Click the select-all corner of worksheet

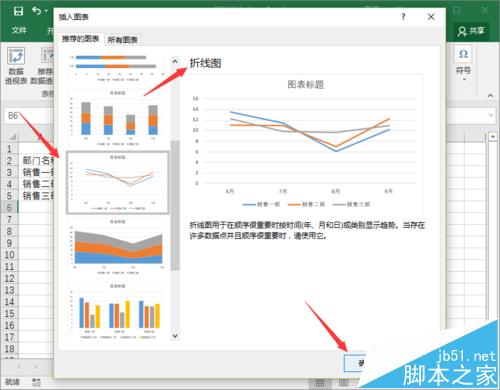[11, 137]
